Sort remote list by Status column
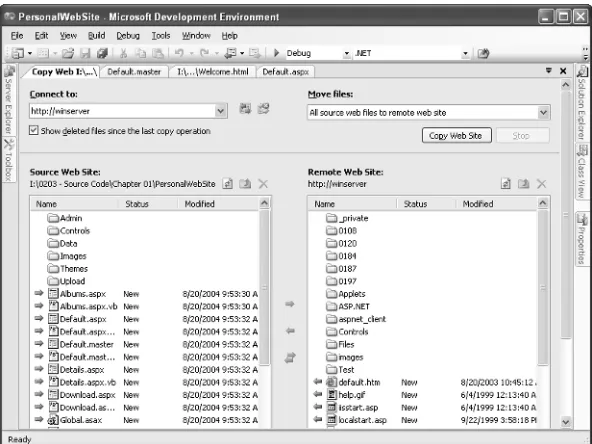The image size is (592, 444). (x=426, y=204)
